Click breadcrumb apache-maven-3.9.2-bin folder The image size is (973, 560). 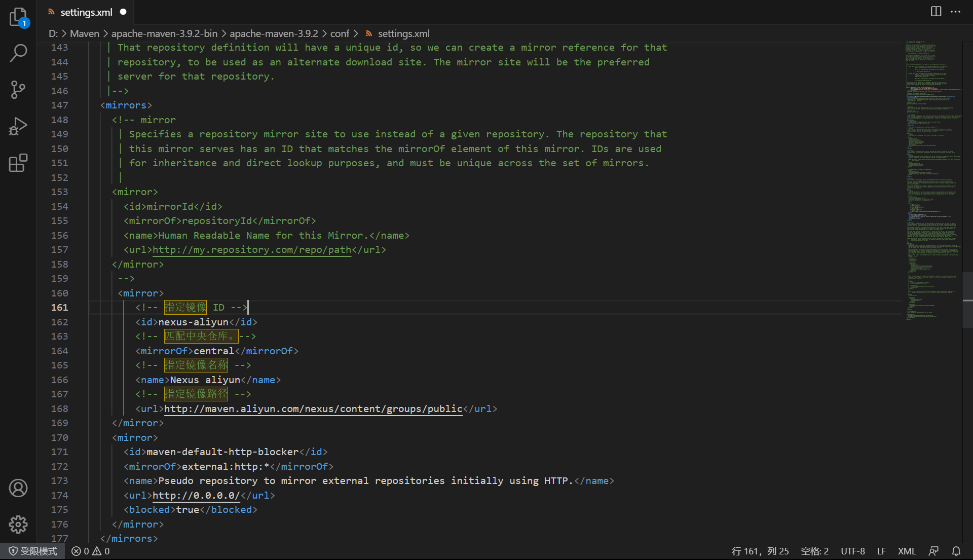(x=164, y=33)
